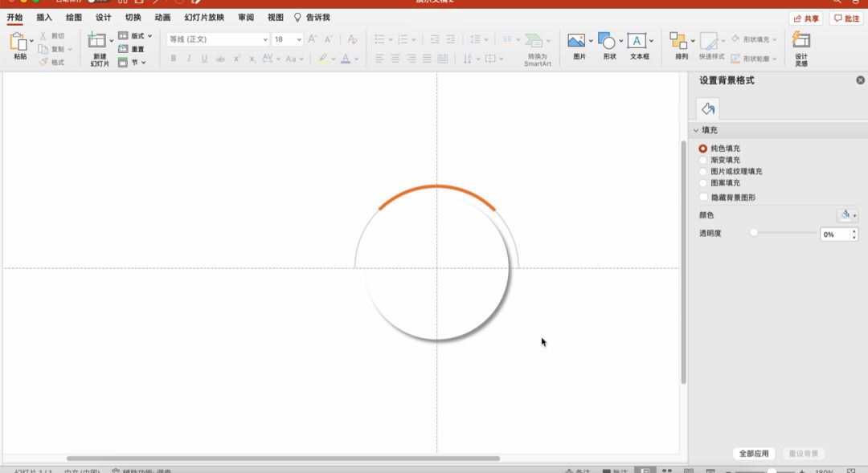The width and height of the screenshot is (868, 473).
Task: Insert a Picture (图片) icon
Action: tap(576, 40)
